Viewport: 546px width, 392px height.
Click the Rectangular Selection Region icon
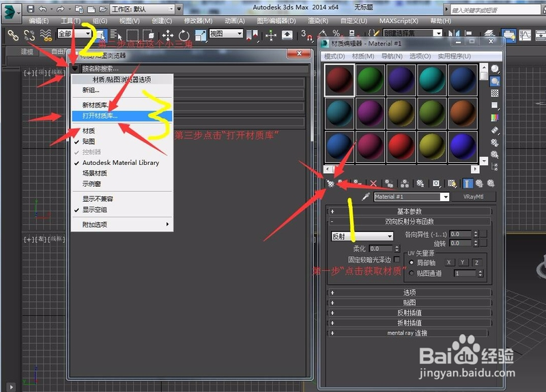coord(132,35)
